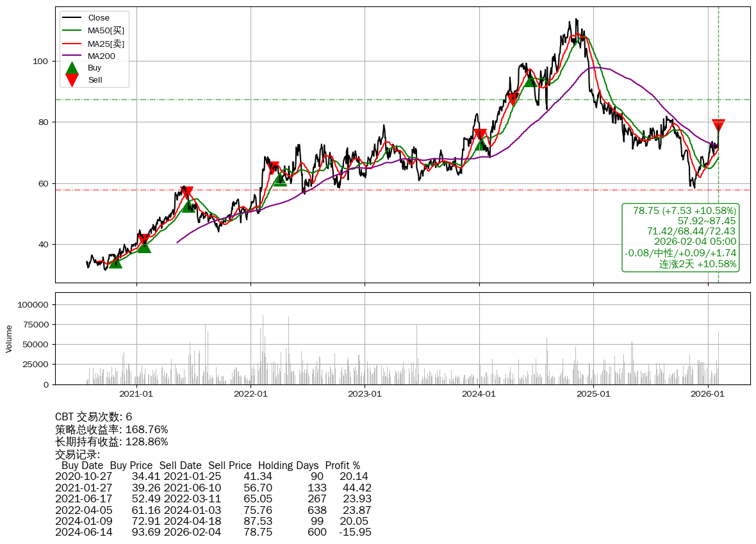Click the black Close line legend swatch

pyautogui.click(x=72, y=18)
